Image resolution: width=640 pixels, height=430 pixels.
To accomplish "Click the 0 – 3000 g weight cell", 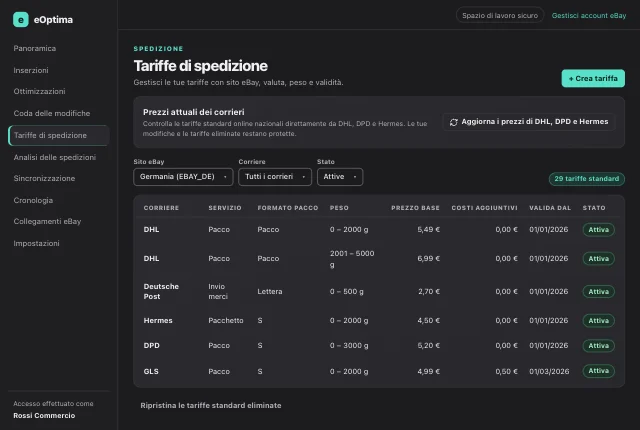I will click(x=349, y=346).
